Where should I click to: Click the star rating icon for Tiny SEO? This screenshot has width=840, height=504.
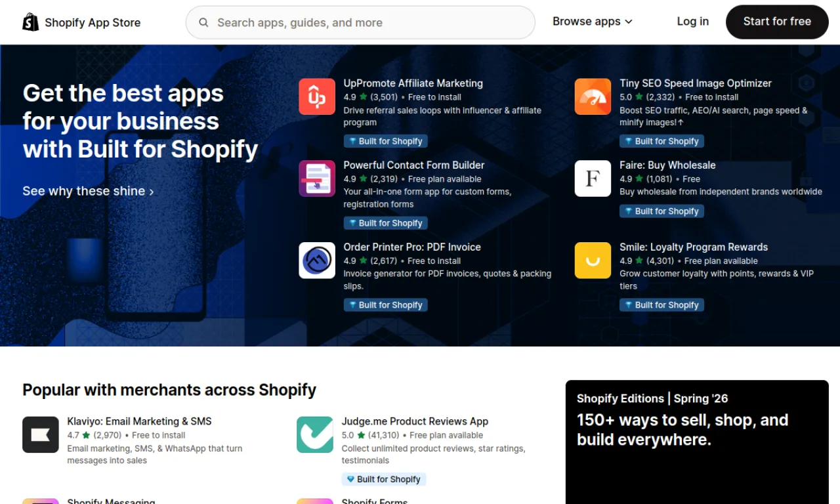coord(639,97)
